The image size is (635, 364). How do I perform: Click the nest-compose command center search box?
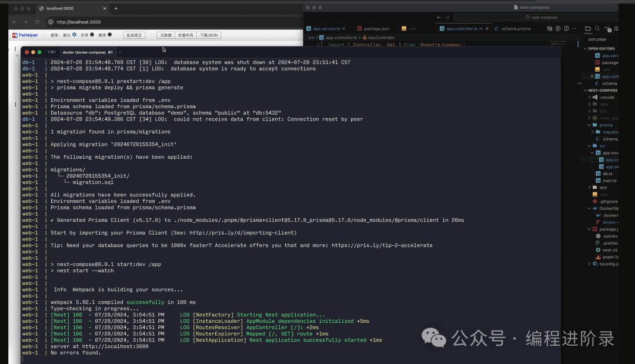click(536, 18)
